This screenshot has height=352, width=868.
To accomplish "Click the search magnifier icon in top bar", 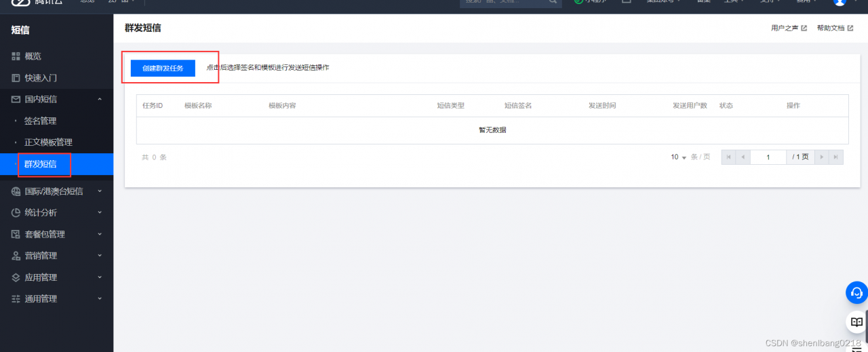I will click(x=553, y=2).
